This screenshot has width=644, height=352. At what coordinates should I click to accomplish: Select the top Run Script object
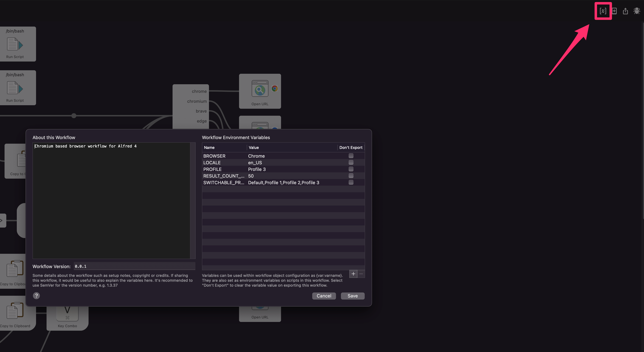pyautogui.click(x=15, y=44)
